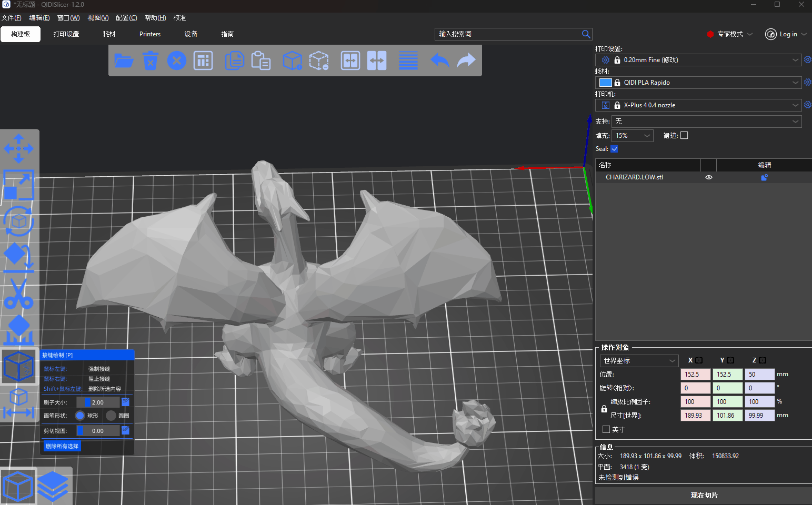Viewport: 812px width, 505px height.
Task: Select the Move tool in the left sidebar
Action: 19,148
